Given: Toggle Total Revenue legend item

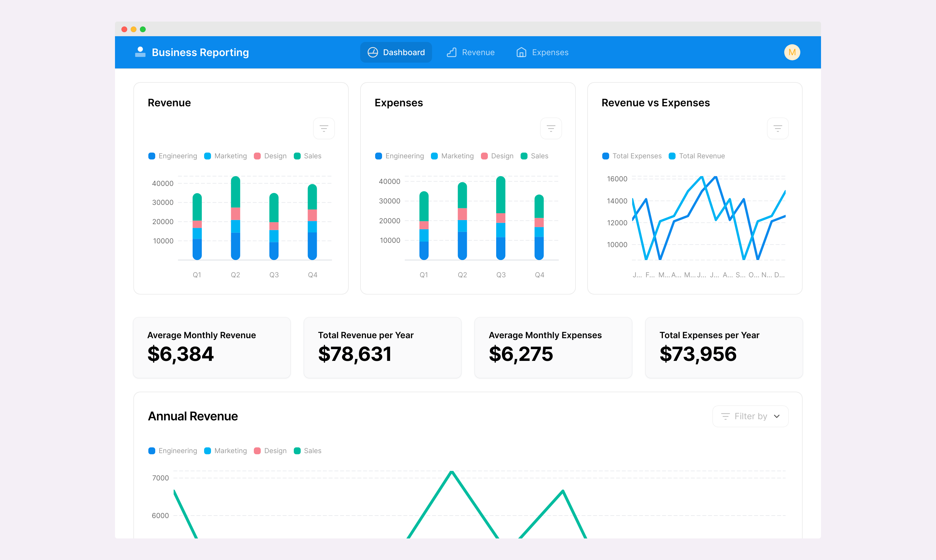Looking at the screenshot, I should coord(697,156).
